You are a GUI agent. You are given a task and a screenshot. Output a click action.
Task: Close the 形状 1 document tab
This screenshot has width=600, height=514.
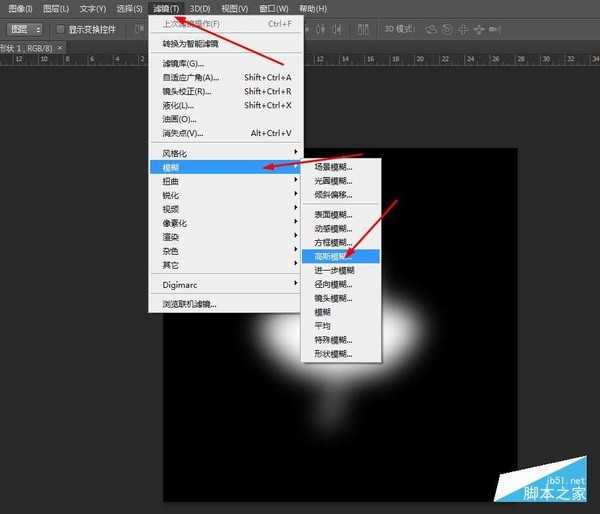click(x=61, y=47)
